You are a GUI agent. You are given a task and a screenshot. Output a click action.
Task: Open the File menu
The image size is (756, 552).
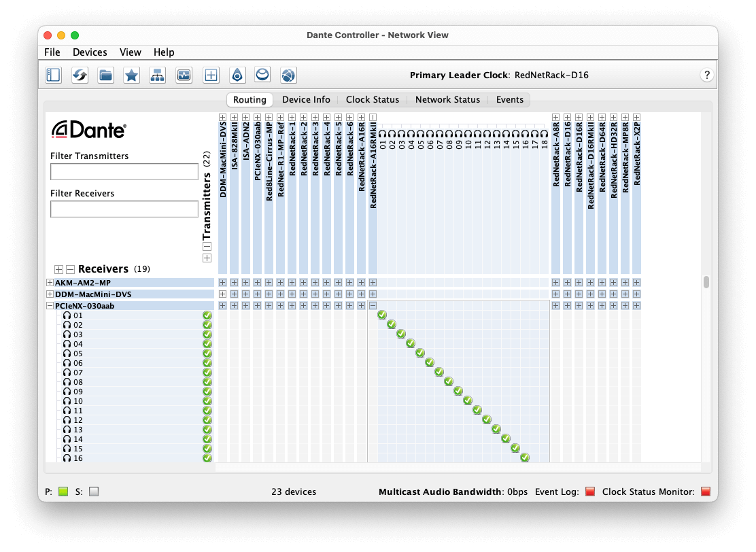coord(52,52)
